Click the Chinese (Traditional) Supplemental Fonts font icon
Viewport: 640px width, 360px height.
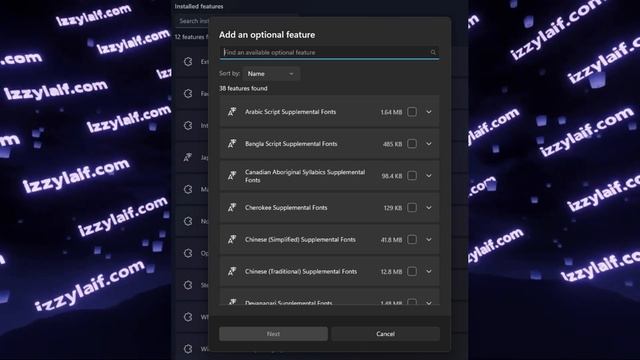pyautogui.click(x=232, y=271)
